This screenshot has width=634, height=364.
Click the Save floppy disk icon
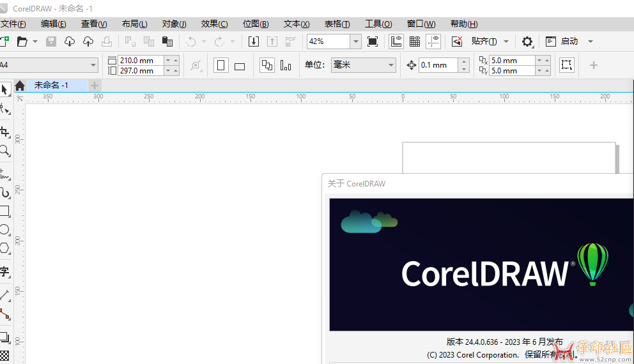pyautogui.click(x=51, y=42)
